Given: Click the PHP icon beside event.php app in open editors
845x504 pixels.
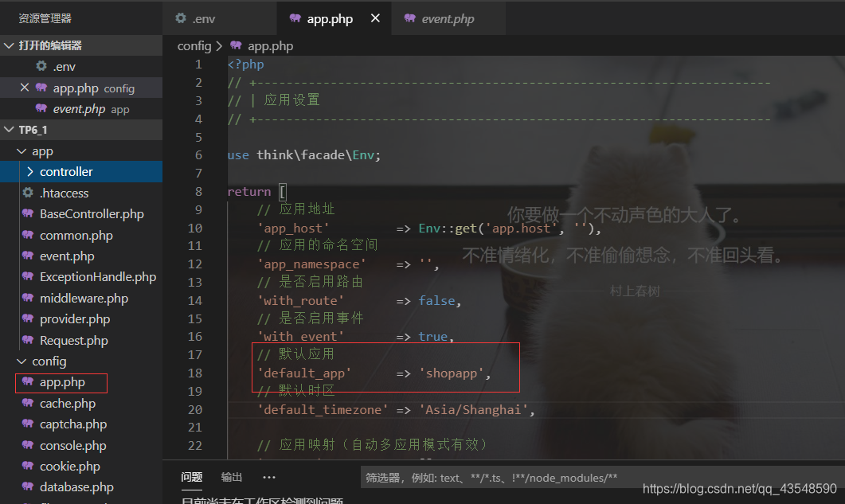Looking at the screenshot, I should click(41, 108).
